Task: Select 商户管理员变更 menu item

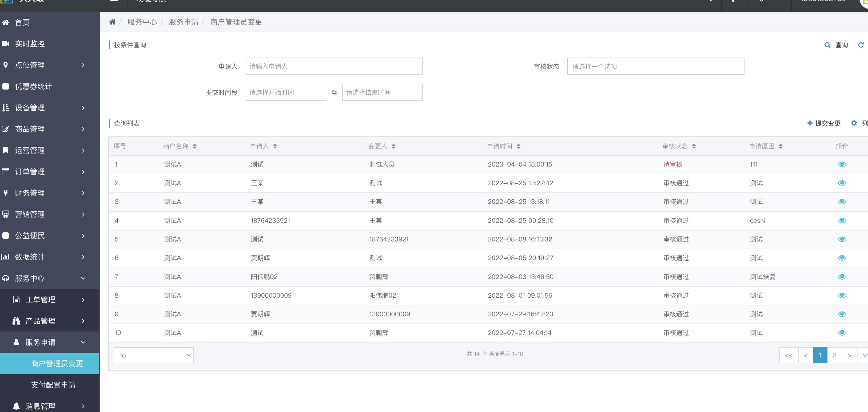Action: [49, 363]
